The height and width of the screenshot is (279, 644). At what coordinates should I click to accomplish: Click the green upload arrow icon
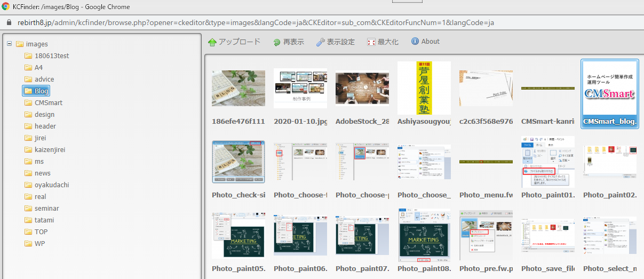212,42
